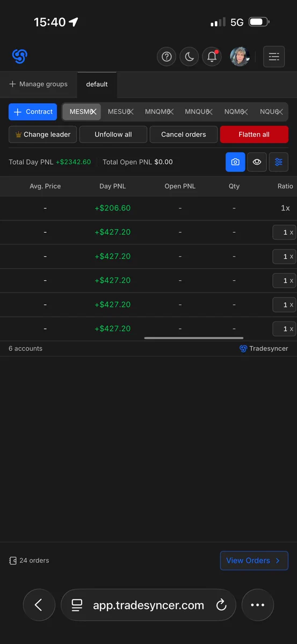Tap the Tradesyncer logo in header
The width and height of the screenshot is (297, 644).
coord(20,56)
